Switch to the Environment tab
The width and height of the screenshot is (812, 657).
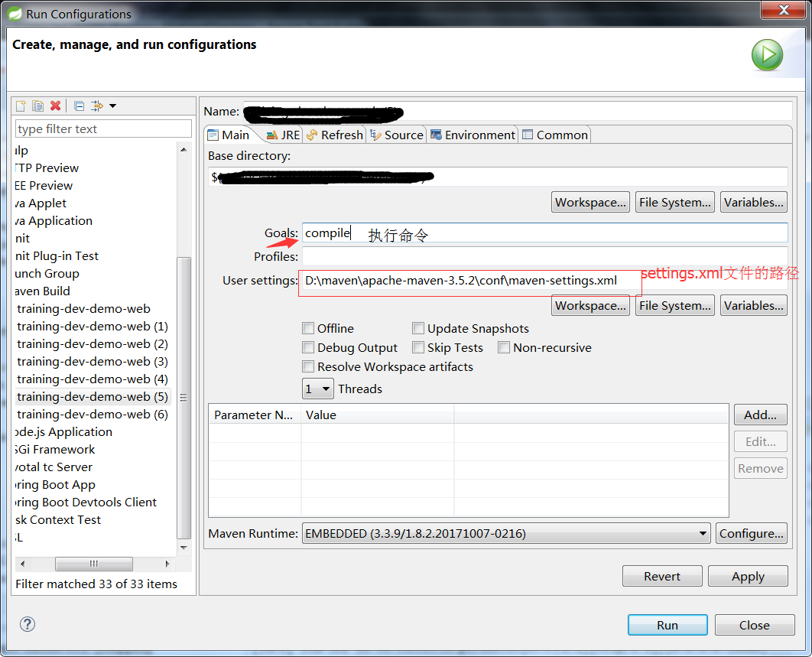click(x=473, y=135)
